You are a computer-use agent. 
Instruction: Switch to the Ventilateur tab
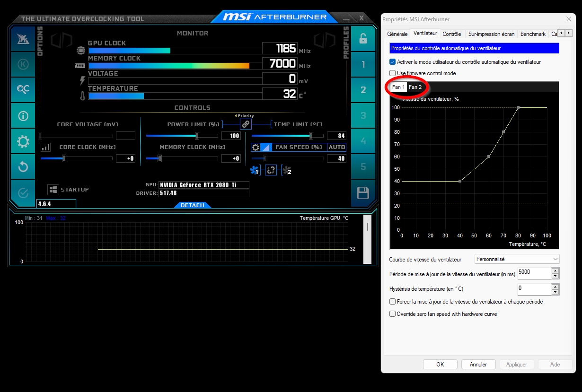click(x=425, y=34)
